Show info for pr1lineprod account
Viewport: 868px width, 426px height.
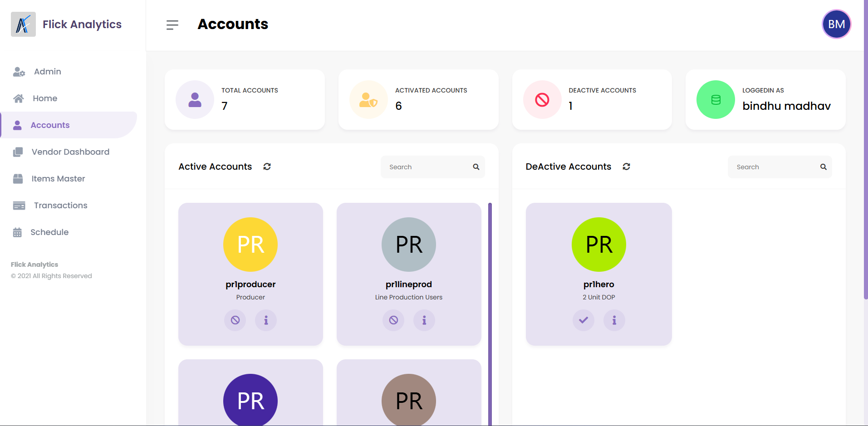[424, 320]
